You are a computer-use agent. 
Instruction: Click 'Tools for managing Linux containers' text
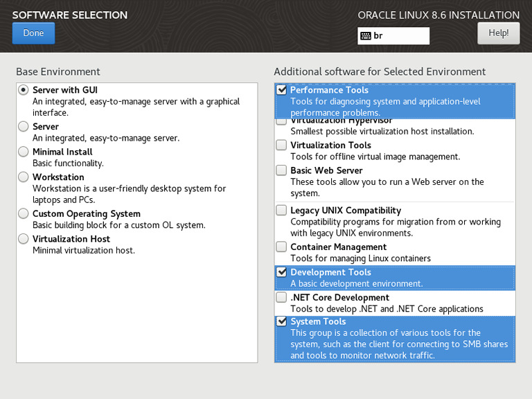coord(360,258)
